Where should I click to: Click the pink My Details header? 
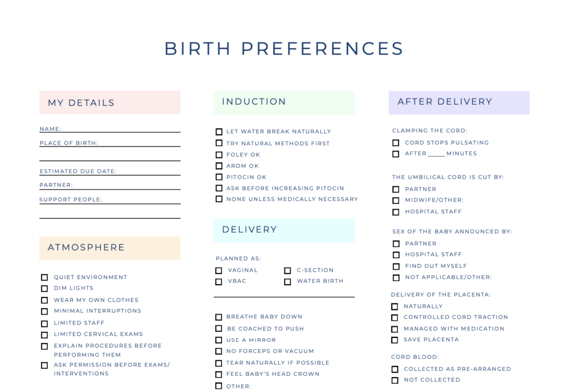(x=110, y=102)
